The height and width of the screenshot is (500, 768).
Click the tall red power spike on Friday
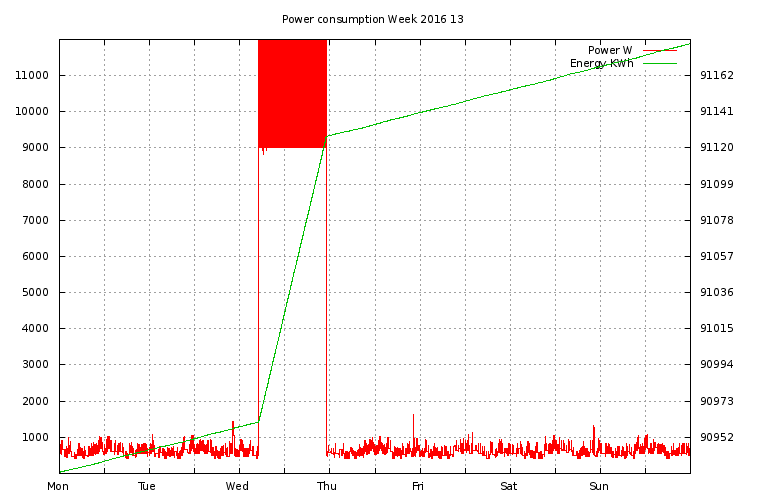point(413,431)
